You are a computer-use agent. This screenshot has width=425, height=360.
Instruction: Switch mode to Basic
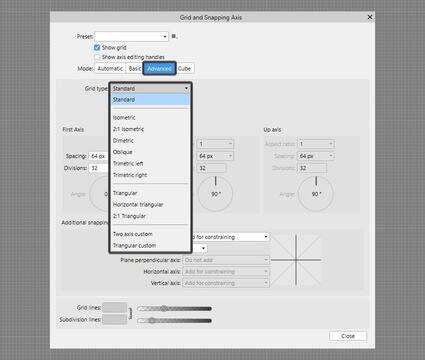(134, 69)
